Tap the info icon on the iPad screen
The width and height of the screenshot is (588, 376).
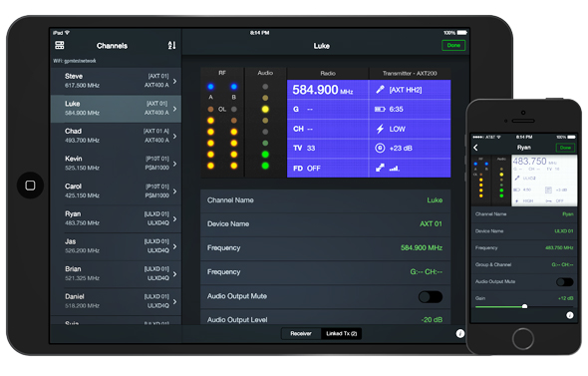[460, 333]
